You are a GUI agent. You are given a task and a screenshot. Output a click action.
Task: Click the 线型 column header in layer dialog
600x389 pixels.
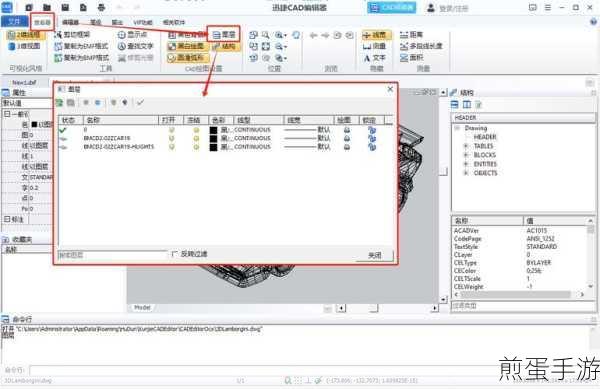click(258, 120)
